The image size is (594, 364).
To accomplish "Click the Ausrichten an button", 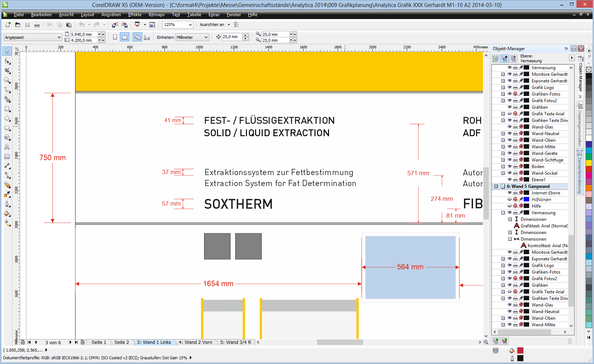I will 212,25.
